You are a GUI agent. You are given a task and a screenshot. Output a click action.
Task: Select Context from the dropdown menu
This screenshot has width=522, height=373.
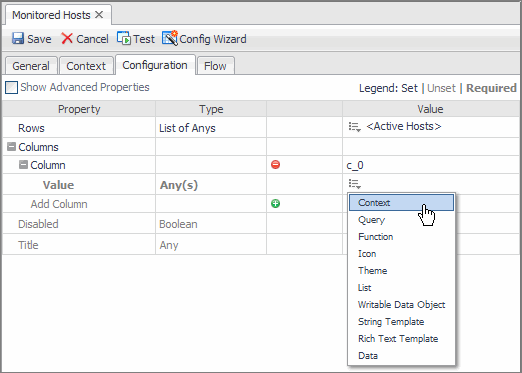pyautogui.click(x=401, y=203)
